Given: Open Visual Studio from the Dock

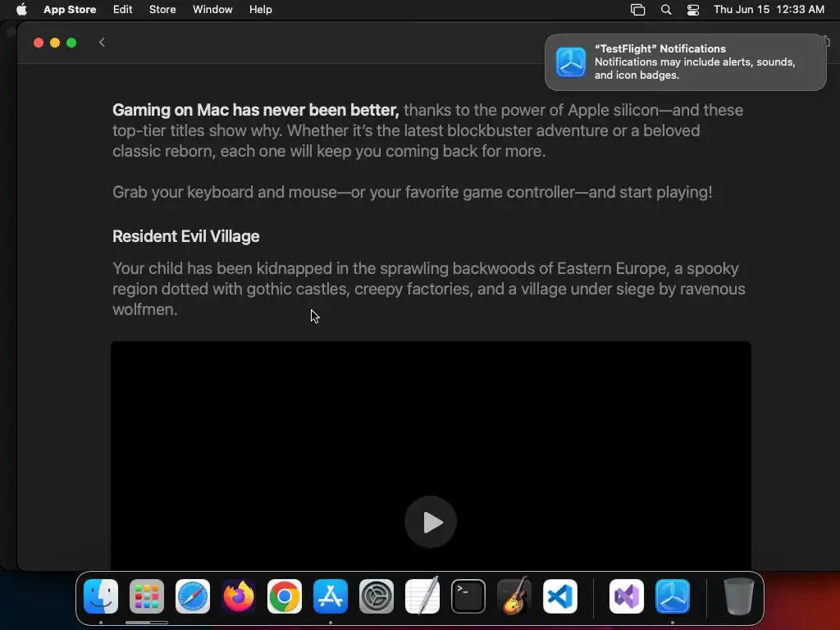Looking at the screenshot, I should click(x=627, y=596).
